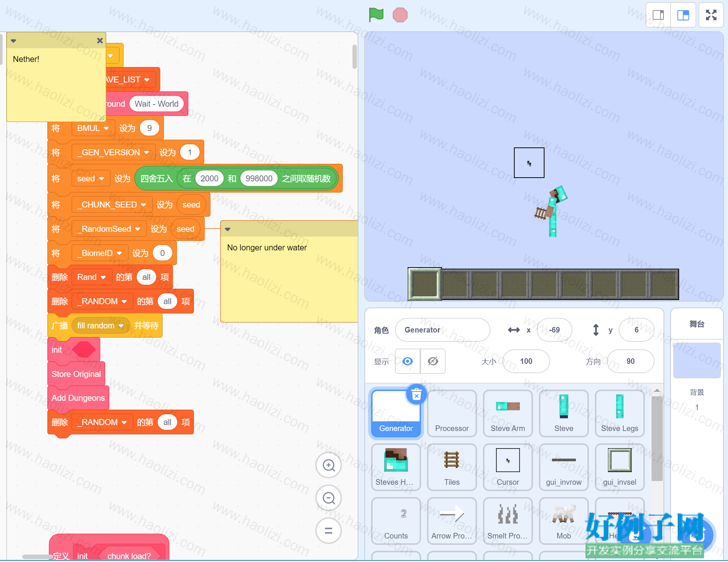Delete the Generator sprite with trash icon
The width and height of the screenshot is (728, 562).
coord(416,394)
